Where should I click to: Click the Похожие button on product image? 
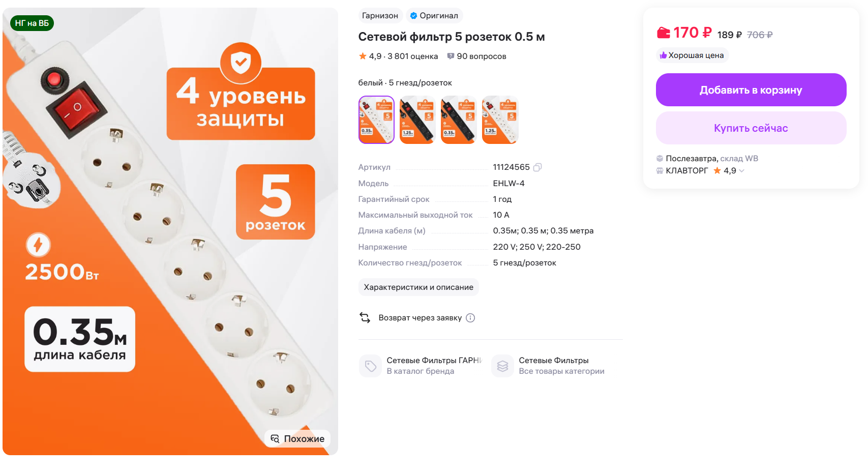pyautogui.click(x=297, y=439)
